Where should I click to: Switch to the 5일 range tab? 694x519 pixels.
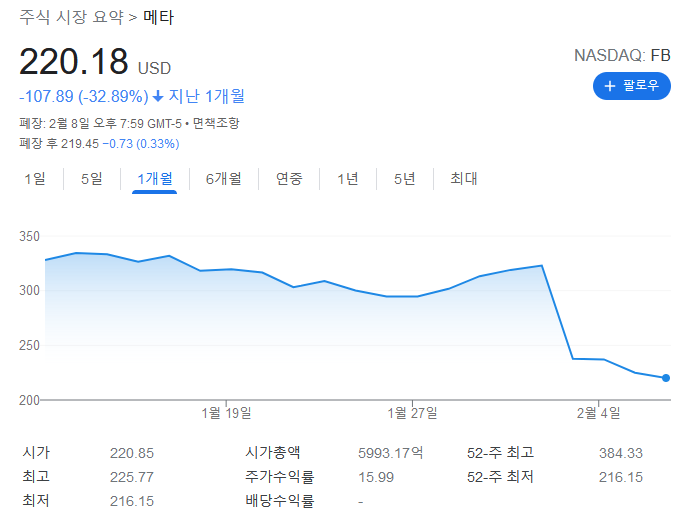[x=92, y=179]
